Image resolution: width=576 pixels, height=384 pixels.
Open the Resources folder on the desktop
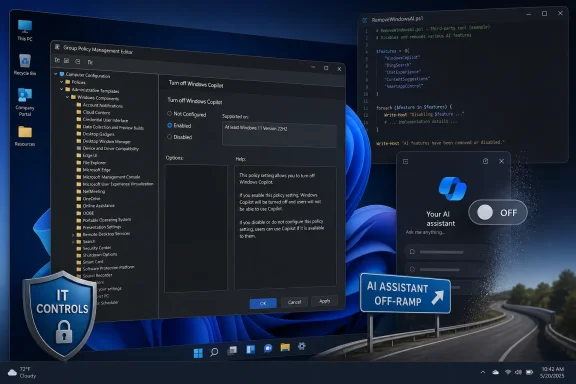(x=25, y=136)
